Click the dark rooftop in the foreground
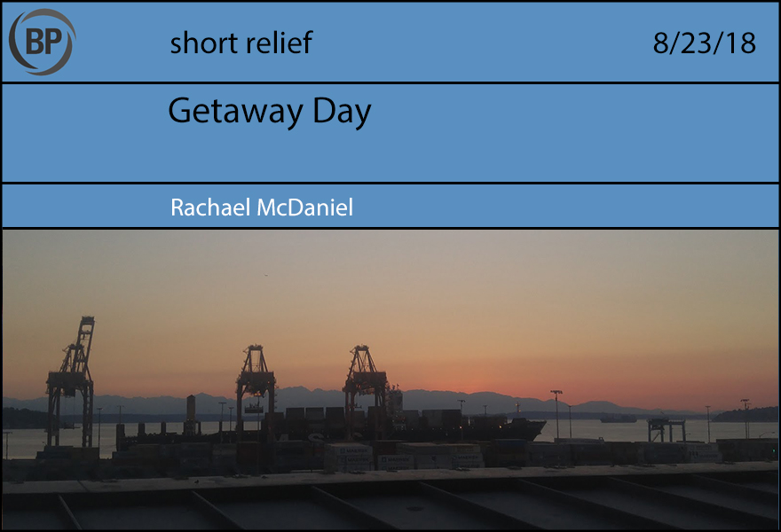 390,507
